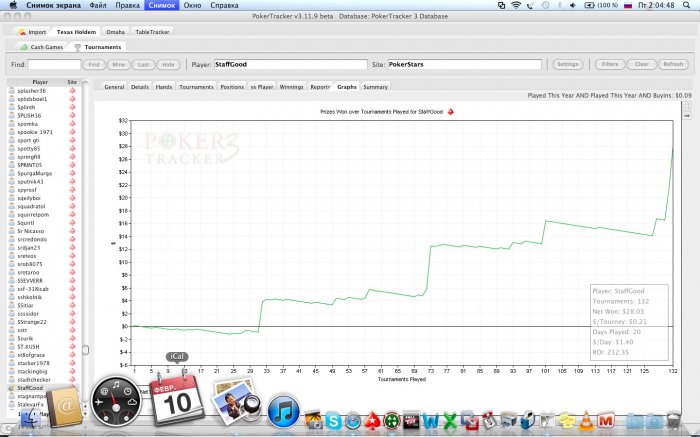Click the Clear filters button
The width and height of the screenshot is (700, 437).
[642, 64]
